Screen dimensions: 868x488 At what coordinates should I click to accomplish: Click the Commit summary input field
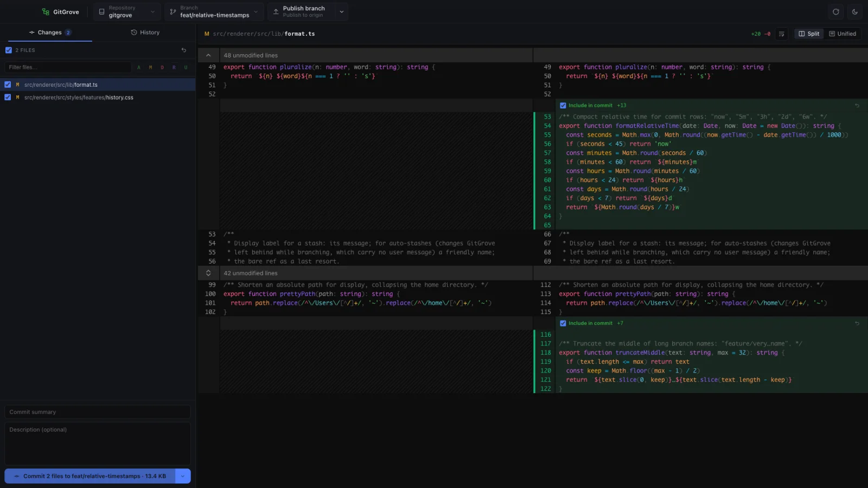(98, 412)
